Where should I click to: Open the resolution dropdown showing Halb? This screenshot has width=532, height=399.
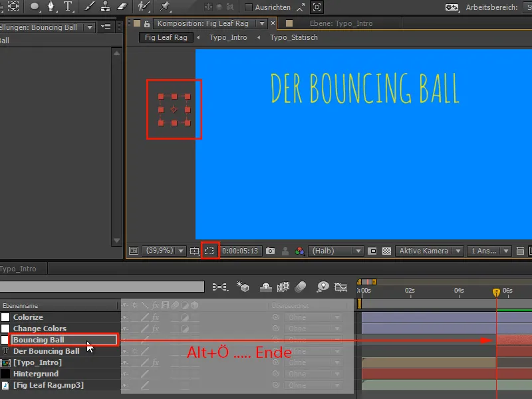[336, 251]
